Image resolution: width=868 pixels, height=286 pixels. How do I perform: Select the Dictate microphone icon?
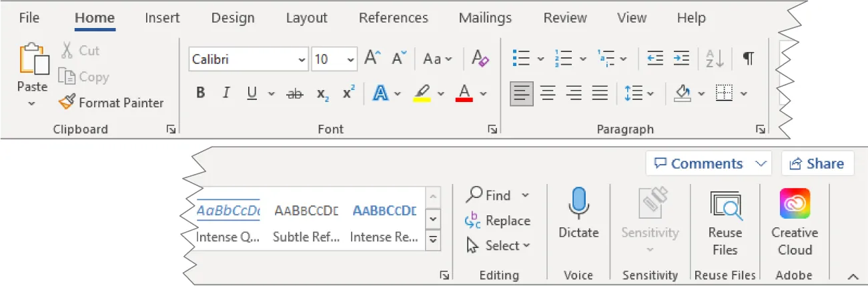[578, 203]
